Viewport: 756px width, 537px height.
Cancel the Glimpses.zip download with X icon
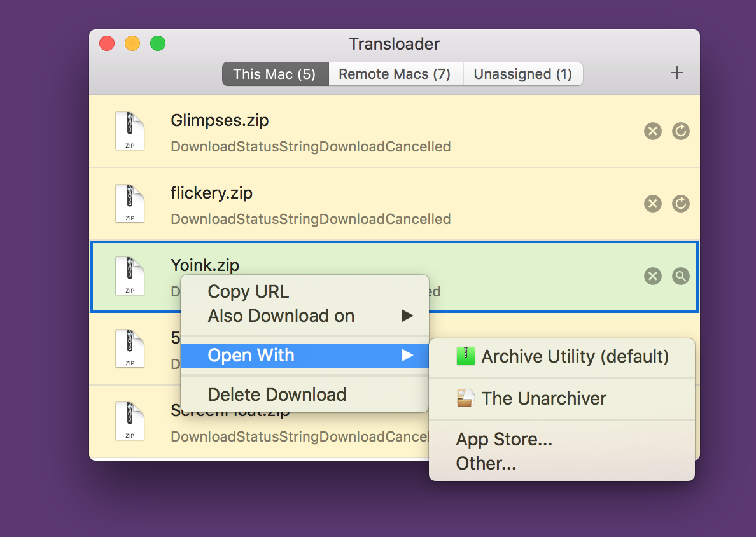[653, 131]
